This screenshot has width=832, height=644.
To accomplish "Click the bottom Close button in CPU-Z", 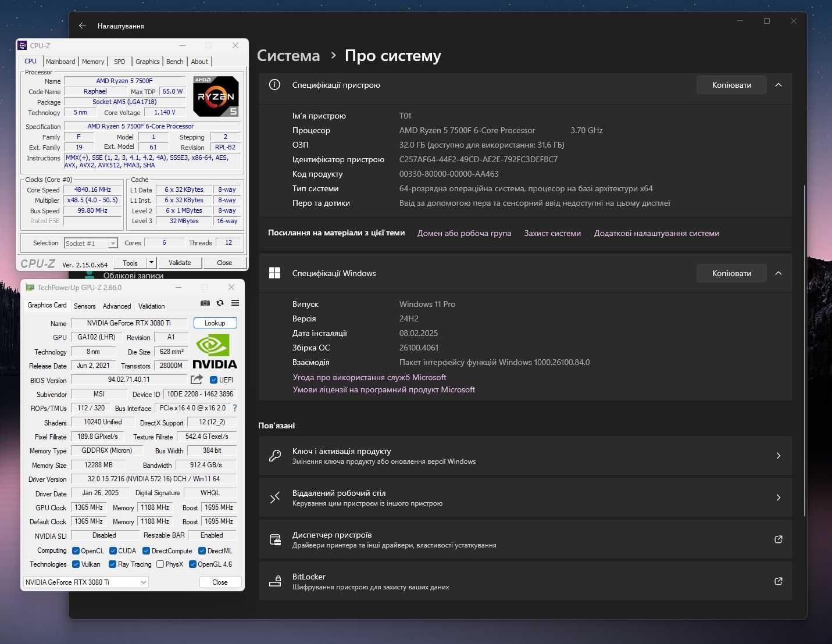I will [x=224, y=263].
